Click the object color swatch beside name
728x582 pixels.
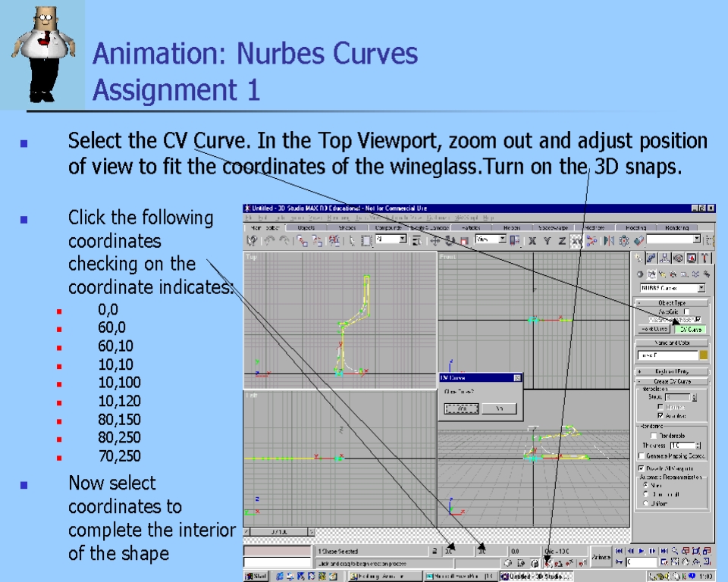coord(703,355)
